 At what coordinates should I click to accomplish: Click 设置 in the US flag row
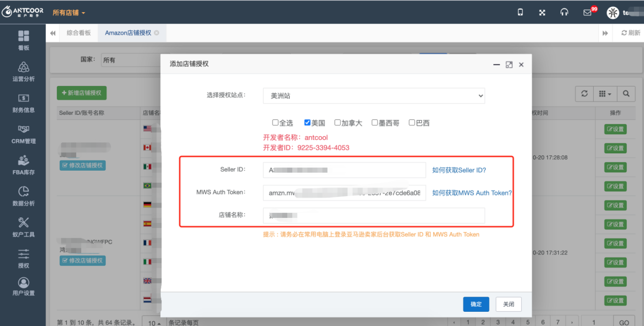[615, 129]
